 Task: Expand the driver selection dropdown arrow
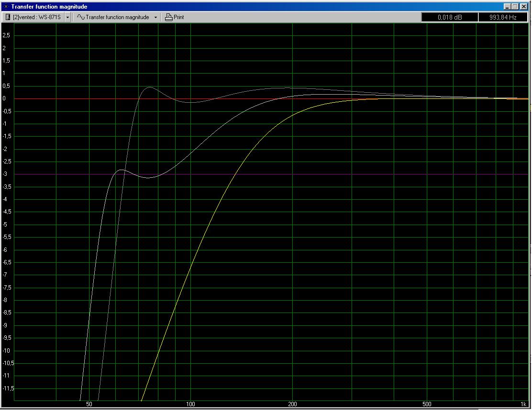[67, 17]
